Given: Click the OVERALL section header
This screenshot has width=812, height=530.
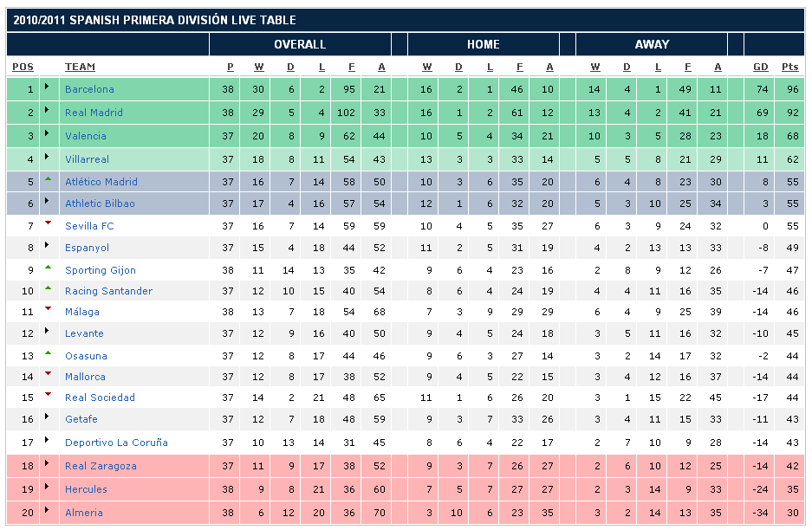Looking at the screenshot, I should 300,44.
